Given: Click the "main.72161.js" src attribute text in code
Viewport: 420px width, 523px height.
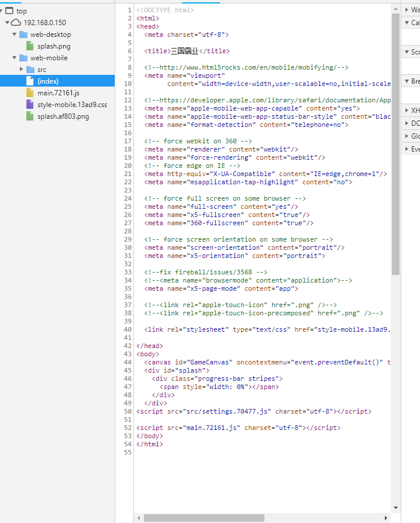Looking at the screenshot, I should [x=212, y=428].
